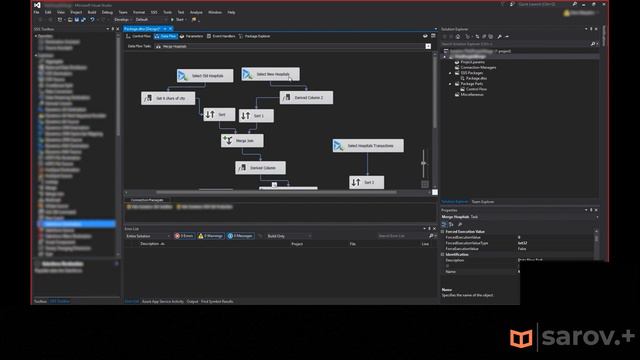
Task: Click the Project.params icon in Solution Explorer
Action: [457, 62]
